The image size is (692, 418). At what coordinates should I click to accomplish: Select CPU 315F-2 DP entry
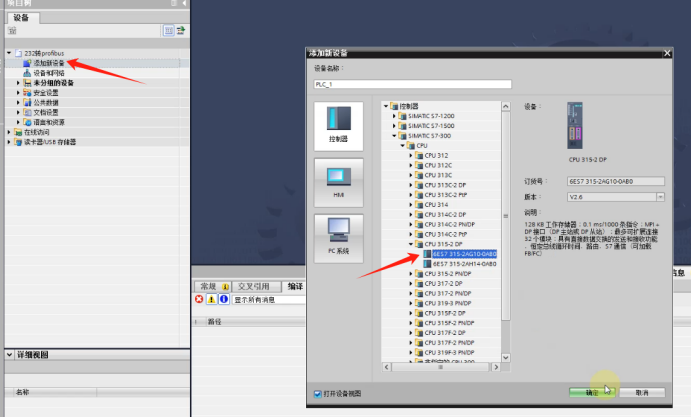445,313
